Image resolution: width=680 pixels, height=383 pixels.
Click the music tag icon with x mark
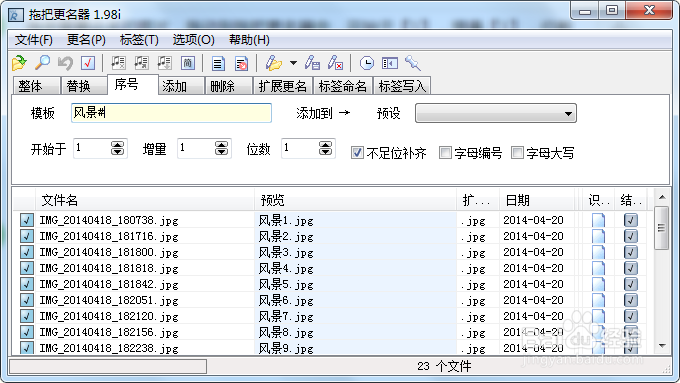(x=118, y=63)
